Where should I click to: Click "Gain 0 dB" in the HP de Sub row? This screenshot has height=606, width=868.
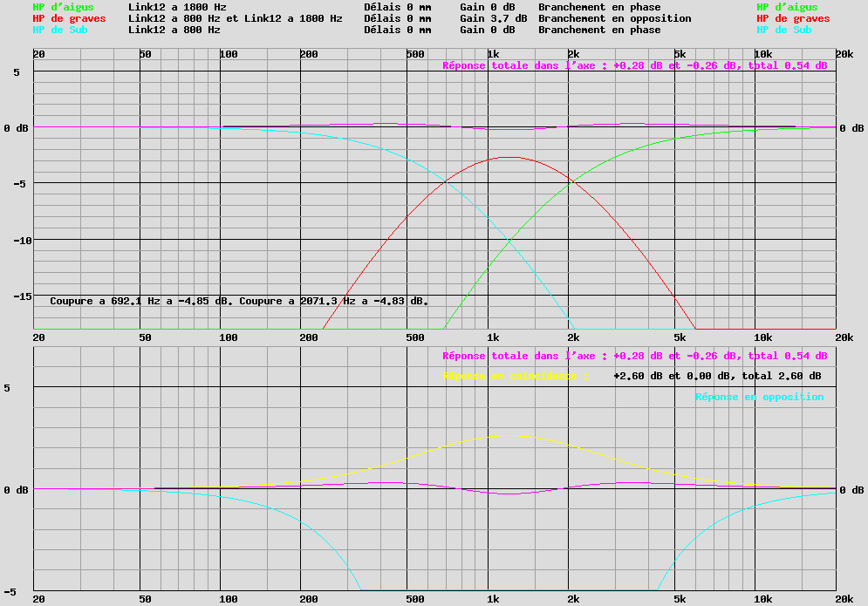pyautogui.click(x=487, y=30)
